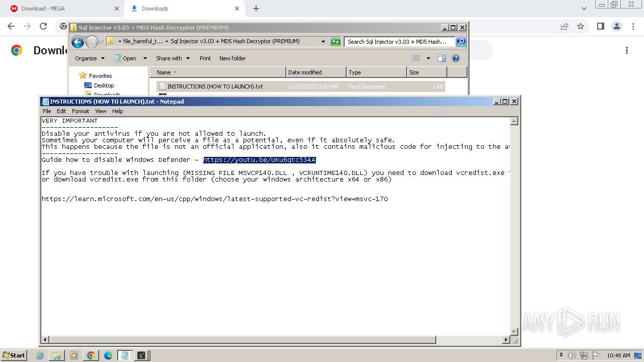The image size is (644, 362).
Task: Sort files by Date modified column
Action: pos(316,72)
